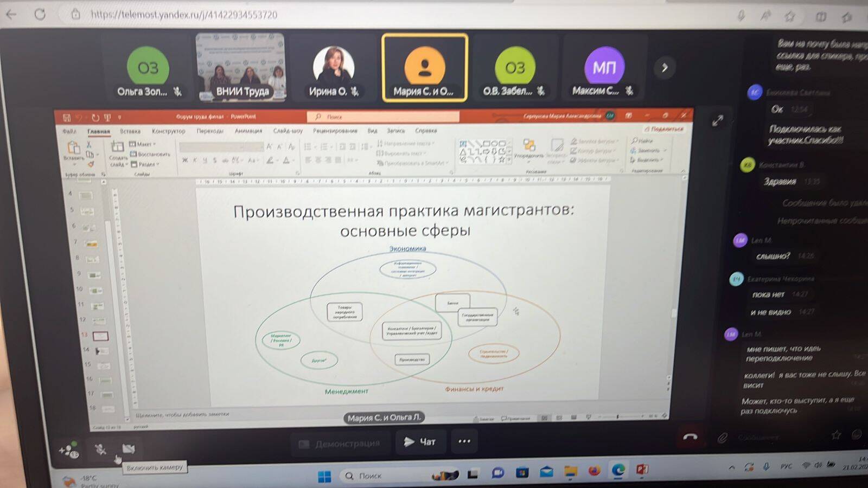Open the emoji picker in chat input
Image resolution: width=868 pixels, height=488 pixels.
point(857,434)
